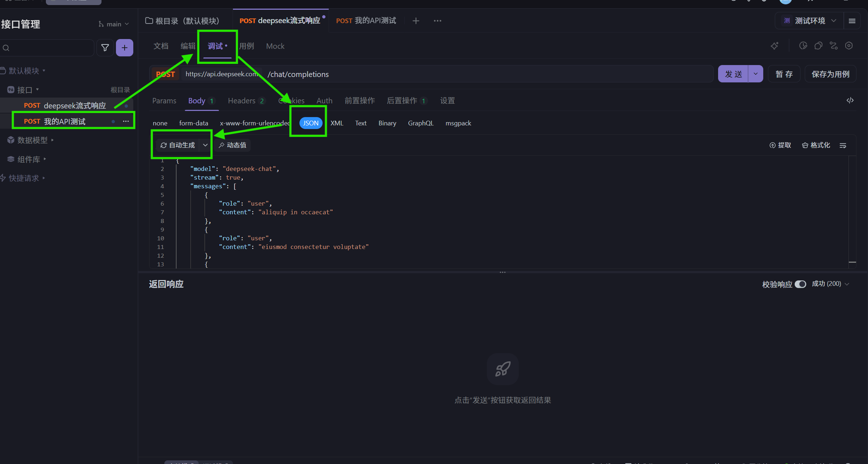The height and width of the screenshot is (464, 868).
Task: Select the form-data body type
Action: (194, 123)
